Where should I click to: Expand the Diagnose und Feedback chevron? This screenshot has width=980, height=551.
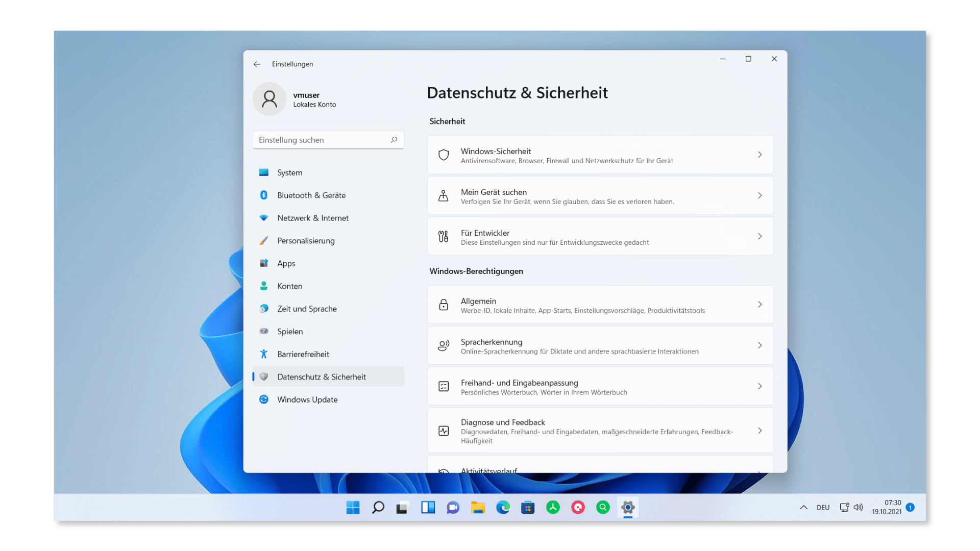(760, 431)
